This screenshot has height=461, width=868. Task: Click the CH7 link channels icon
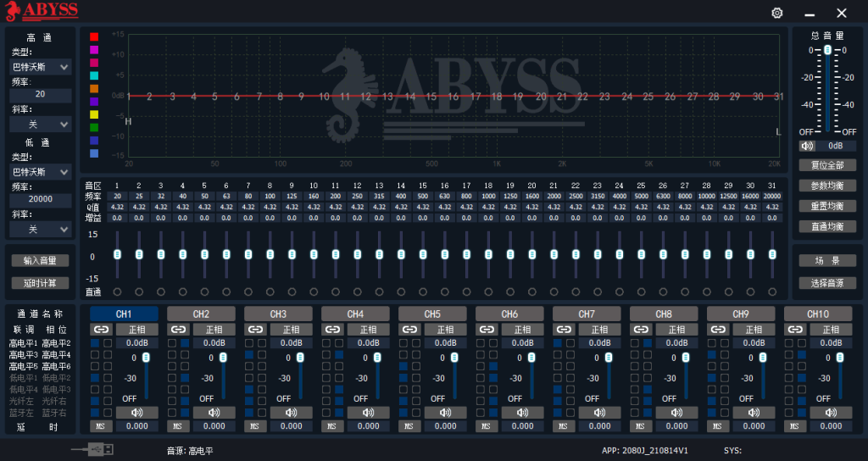[564, 330]
